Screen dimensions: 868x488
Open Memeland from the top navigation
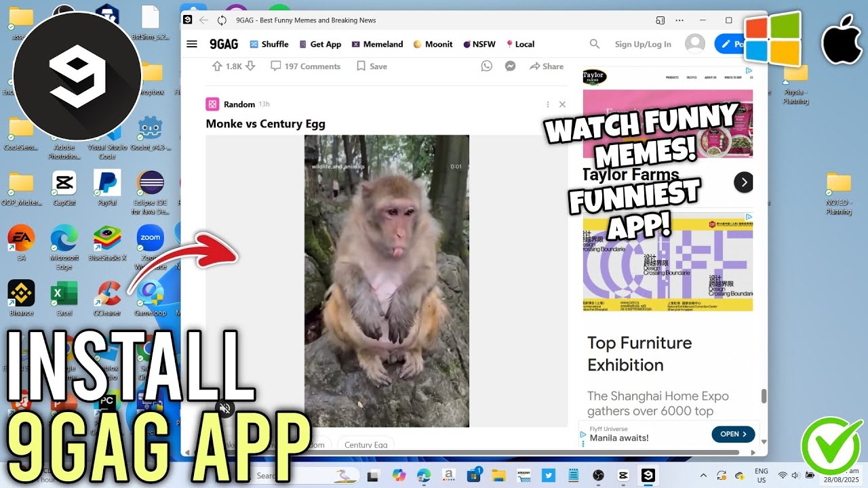(377, 44)
